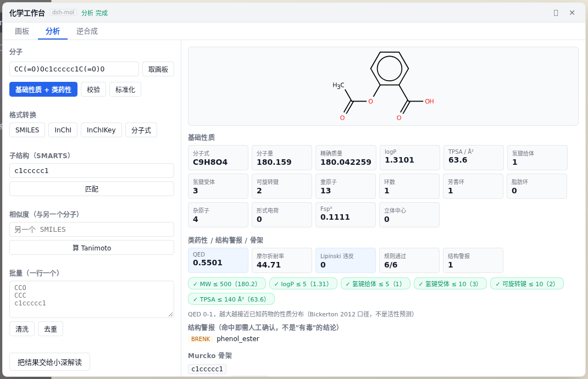Click the 结构警报 count card
Screen dimensions: 588x379
tap(473, 260)
